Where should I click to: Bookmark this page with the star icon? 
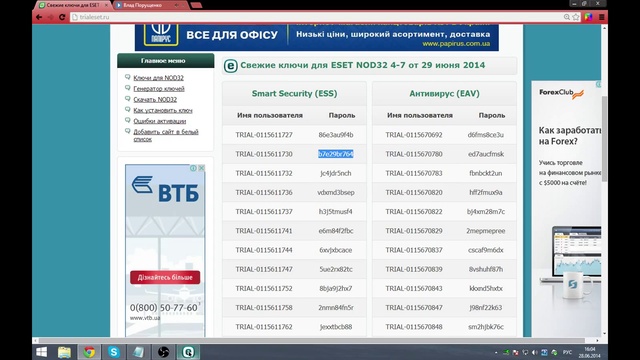pyautogui.click(x=576, y=17)
